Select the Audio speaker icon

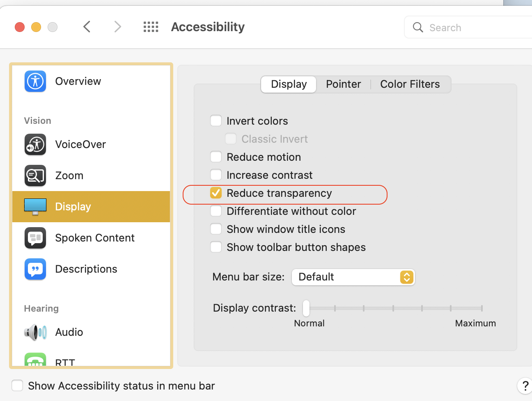point(35,332)
